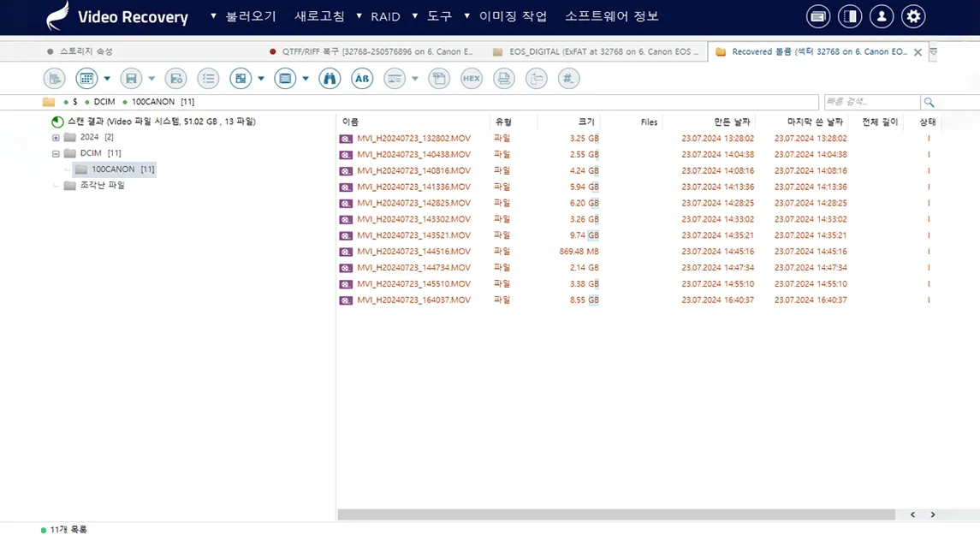
Task: Click the save disk toolbar icon
Action: click(x=131, y=79)
